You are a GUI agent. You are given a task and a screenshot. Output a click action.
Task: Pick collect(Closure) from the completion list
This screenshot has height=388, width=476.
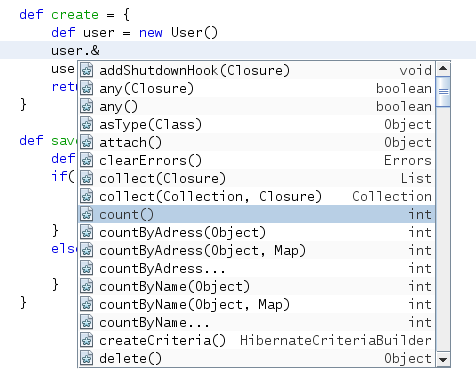257,178
